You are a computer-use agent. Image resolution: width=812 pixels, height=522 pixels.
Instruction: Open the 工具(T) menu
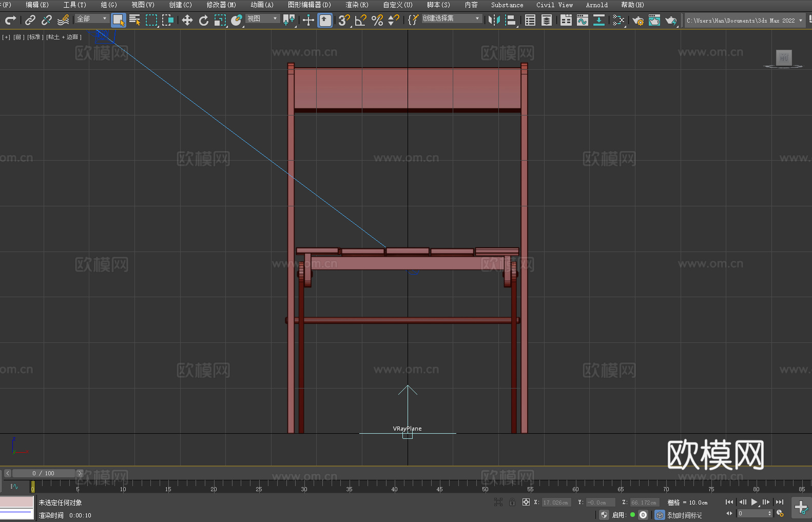(75, 5)
